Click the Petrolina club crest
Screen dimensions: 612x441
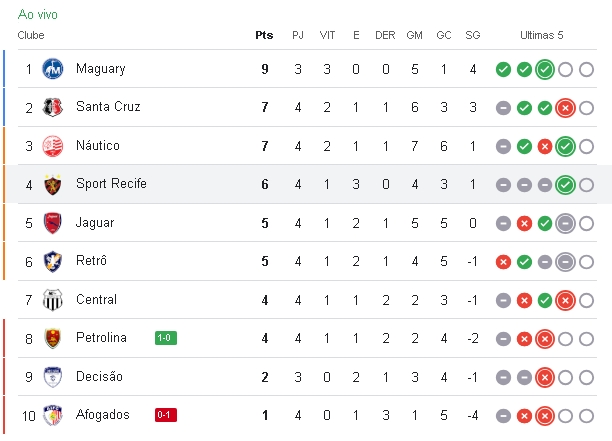(x=53, y=338)
